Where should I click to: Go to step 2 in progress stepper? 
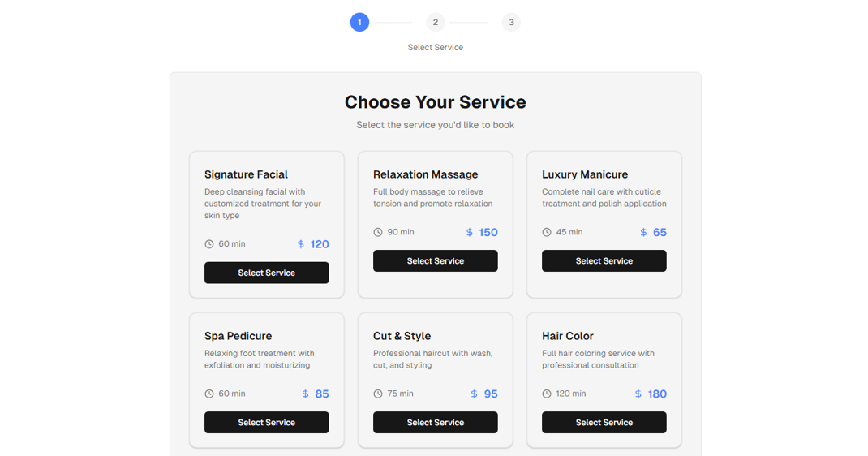[x=435, y=22]
